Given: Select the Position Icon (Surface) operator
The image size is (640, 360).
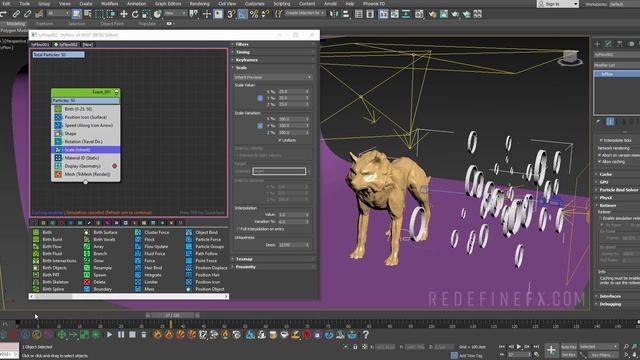Looking at the screenshot, I should pyautogui.click(x=86, y=117).
